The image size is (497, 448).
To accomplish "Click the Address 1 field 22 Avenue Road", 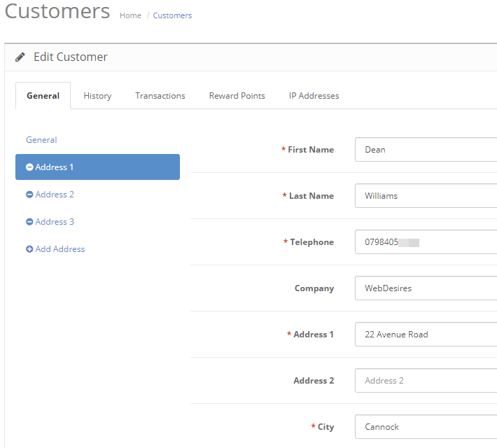I will (426, 335).
